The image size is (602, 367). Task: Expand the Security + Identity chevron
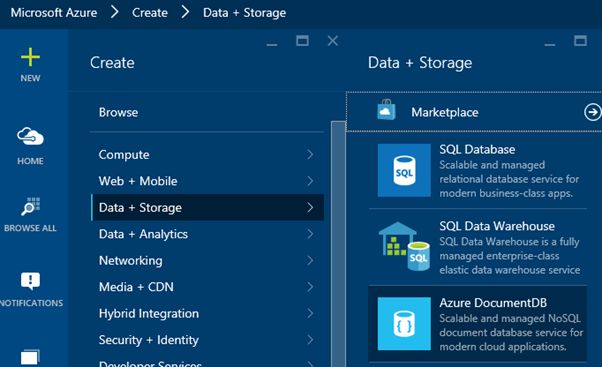(x=310, y=340)
